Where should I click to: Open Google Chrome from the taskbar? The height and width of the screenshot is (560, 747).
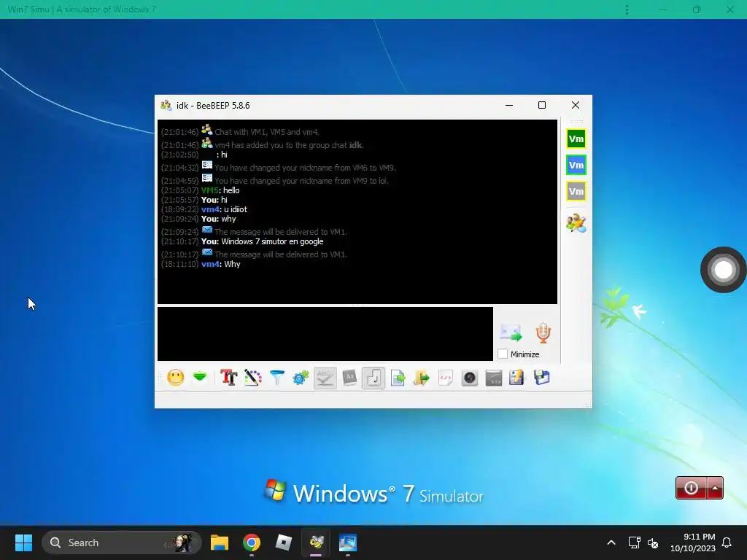pyautogui.click(x=252, y=542)
